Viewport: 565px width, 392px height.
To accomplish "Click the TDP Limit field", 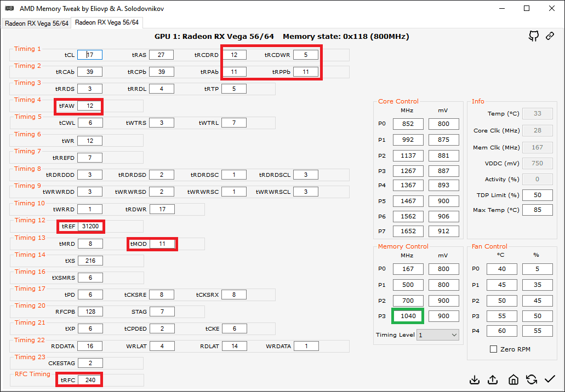I will 537,195.
